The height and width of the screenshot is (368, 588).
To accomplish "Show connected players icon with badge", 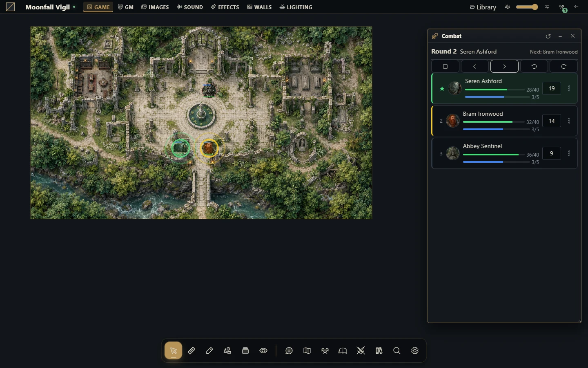I will pyautogui.click(x=563, y=7).
